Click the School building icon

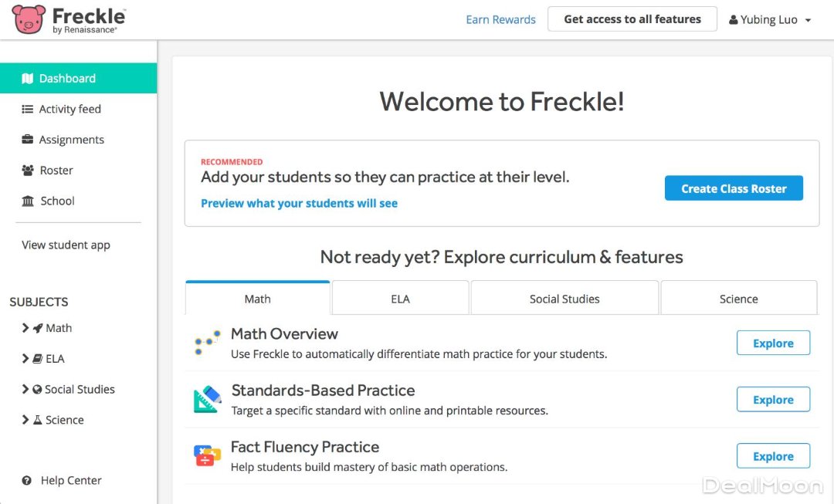pos(28,201)
